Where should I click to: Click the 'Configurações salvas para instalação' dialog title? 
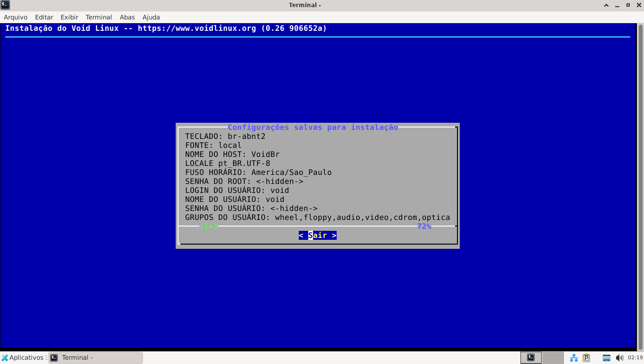click(x=313, y=127)
